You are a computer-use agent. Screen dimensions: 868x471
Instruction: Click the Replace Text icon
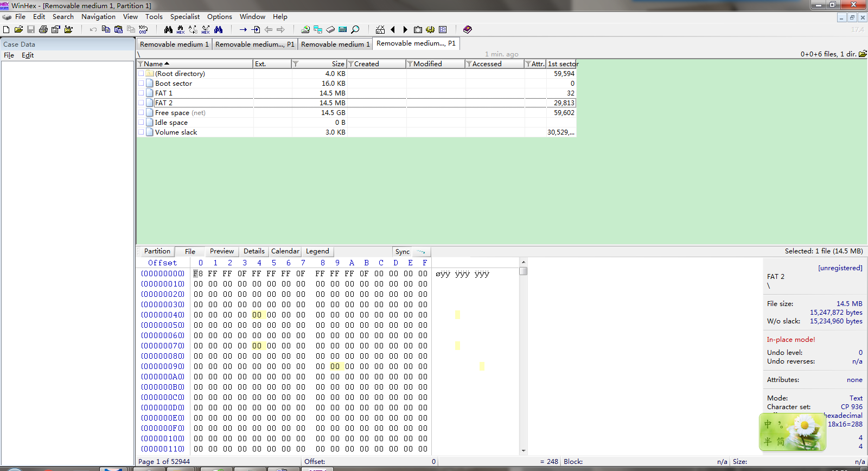click(x=193, y=29)
